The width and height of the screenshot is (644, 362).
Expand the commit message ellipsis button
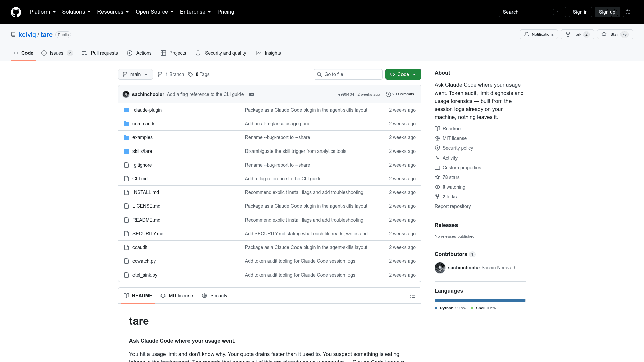[251, 94]
